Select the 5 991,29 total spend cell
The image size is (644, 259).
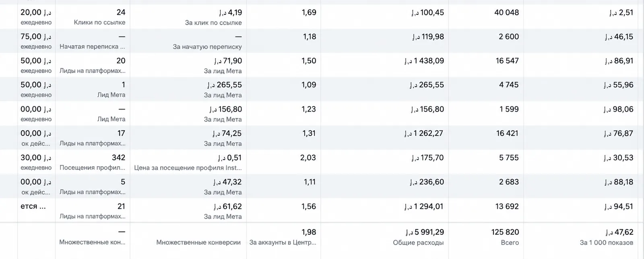(424, 232)
